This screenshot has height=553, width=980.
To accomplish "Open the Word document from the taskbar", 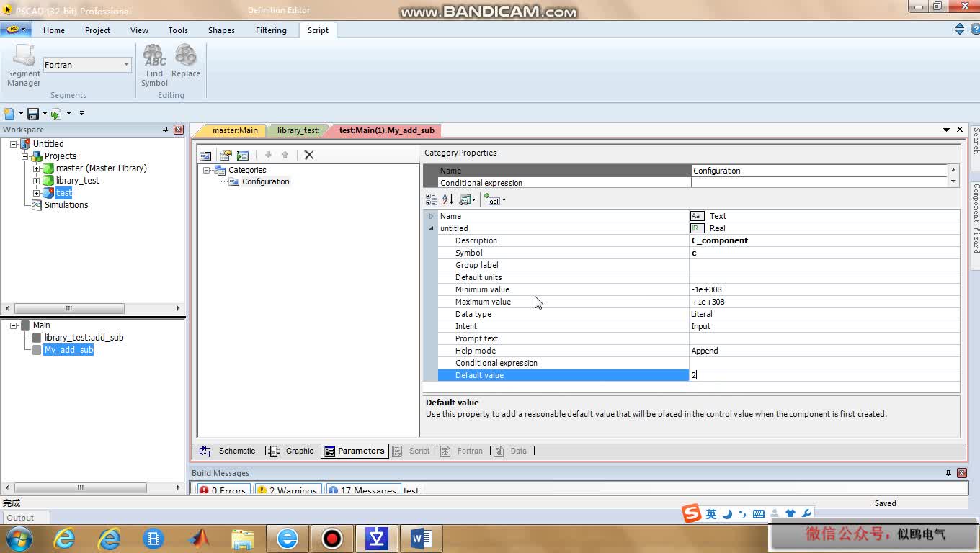I will pos(421,538).
